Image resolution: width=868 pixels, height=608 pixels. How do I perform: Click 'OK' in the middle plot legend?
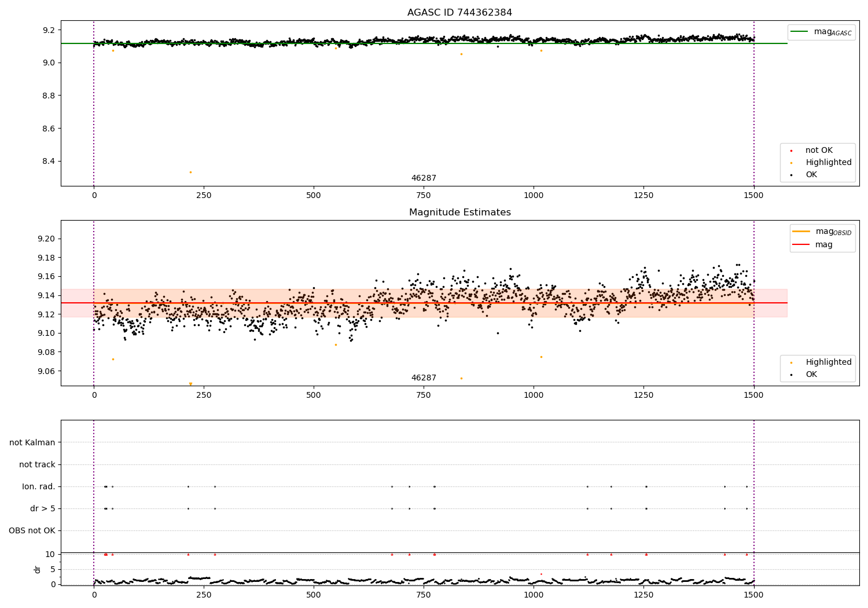pos(811,375)
